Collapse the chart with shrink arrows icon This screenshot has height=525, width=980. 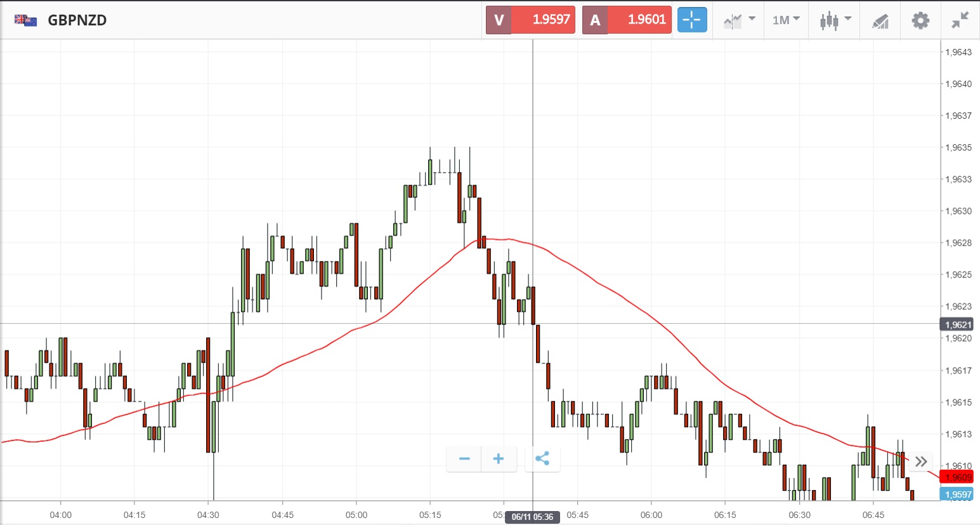(x=960, y=20)
